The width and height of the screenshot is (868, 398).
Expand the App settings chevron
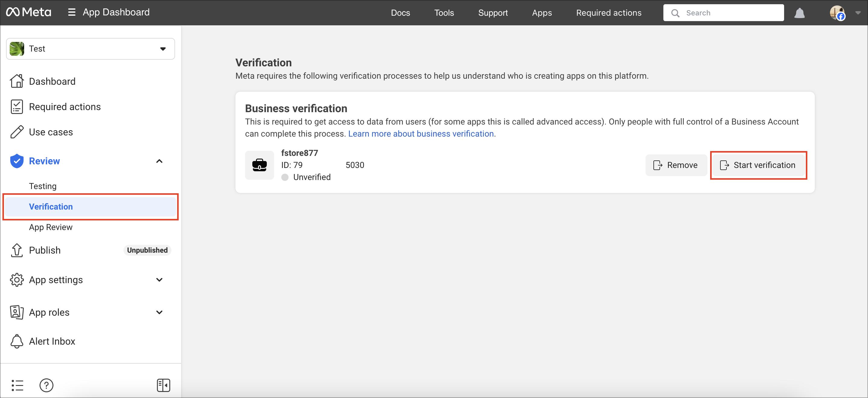pos(159,280)
